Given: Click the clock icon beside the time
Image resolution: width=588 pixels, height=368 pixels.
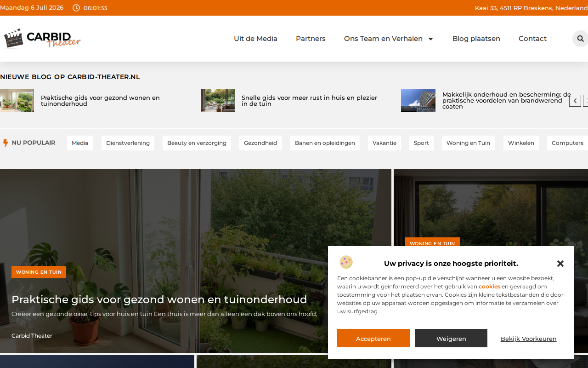Looking at the screenshot, I should (x=76, y=8).
